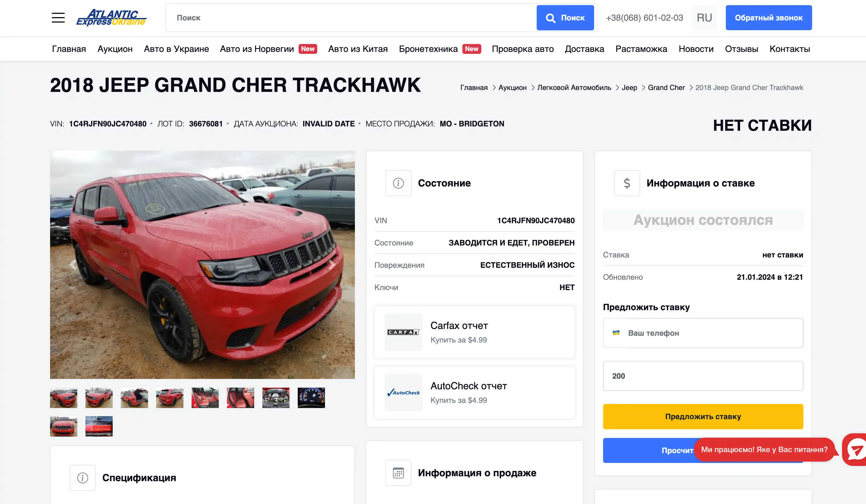Click the info icon beside Состояние

coord(398,183)
